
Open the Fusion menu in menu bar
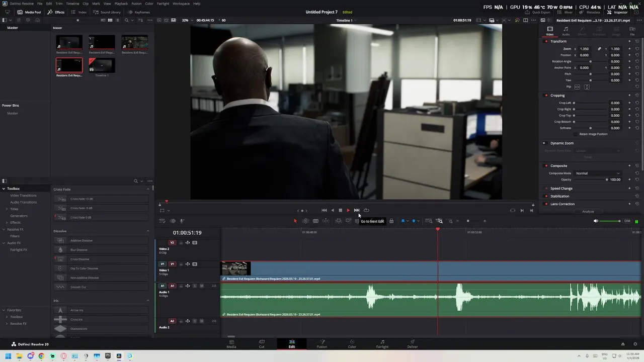136,4
